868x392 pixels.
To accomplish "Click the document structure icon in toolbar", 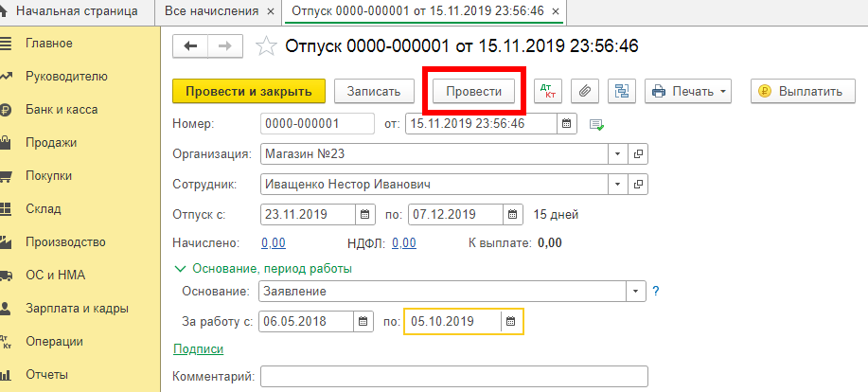I will click(622, 92).
